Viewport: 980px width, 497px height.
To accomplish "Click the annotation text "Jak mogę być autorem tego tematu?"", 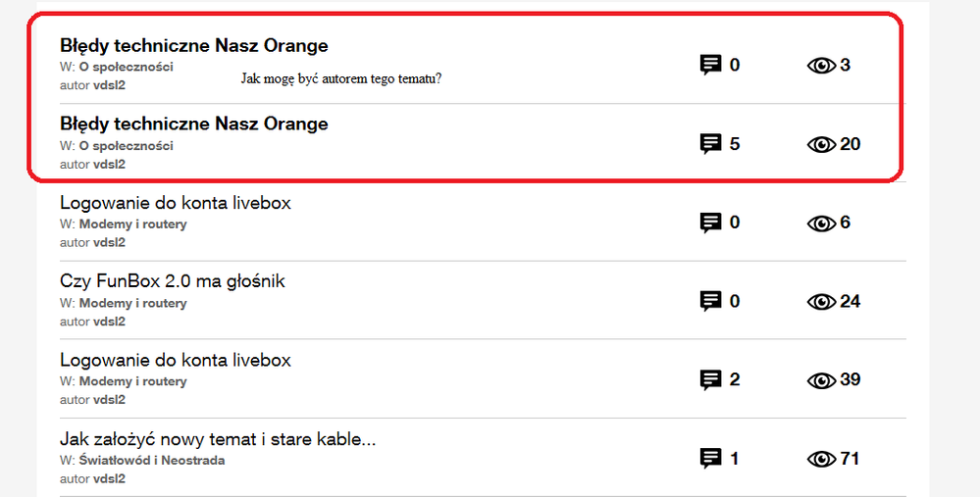I will (x=340, y=78).
